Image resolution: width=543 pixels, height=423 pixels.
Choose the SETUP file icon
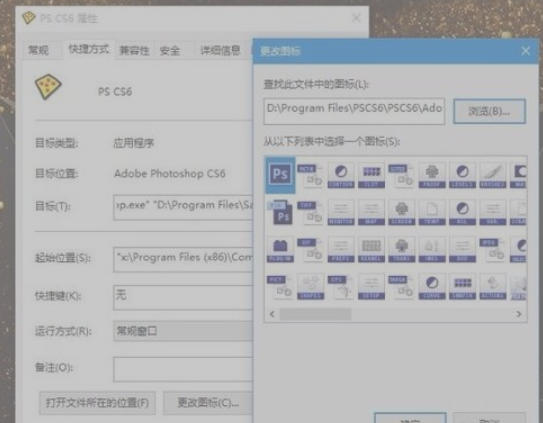coord(371,287)
